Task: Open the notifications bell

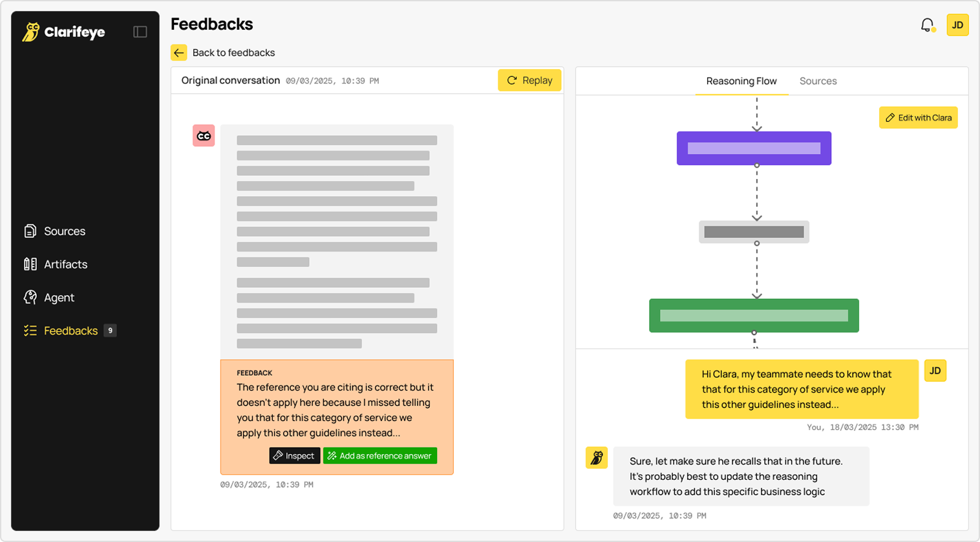Action: pos(927,25)
